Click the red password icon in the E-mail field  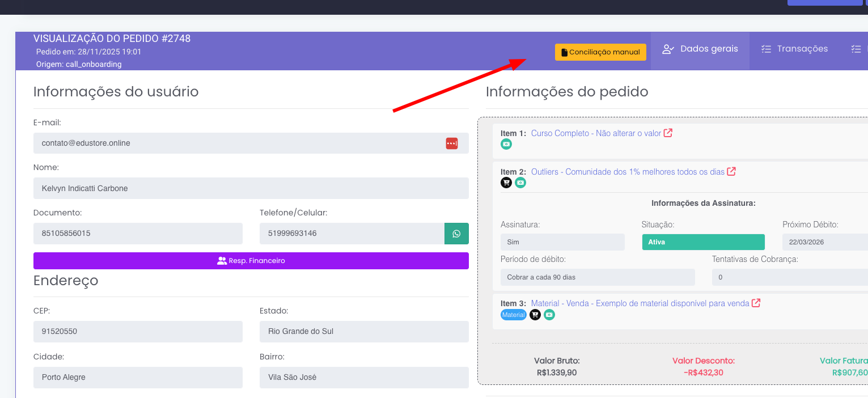tap(451, 143)
